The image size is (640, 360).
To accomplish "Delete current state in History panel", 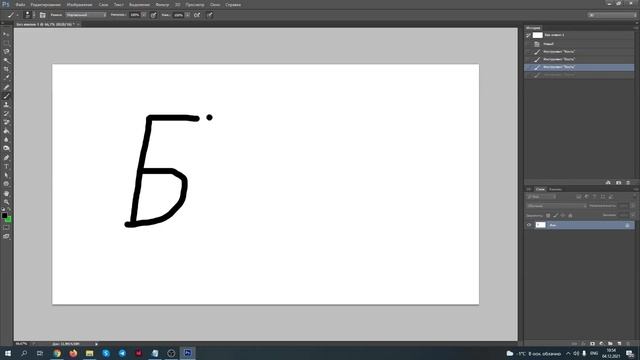I will click(x=628, y=182).
